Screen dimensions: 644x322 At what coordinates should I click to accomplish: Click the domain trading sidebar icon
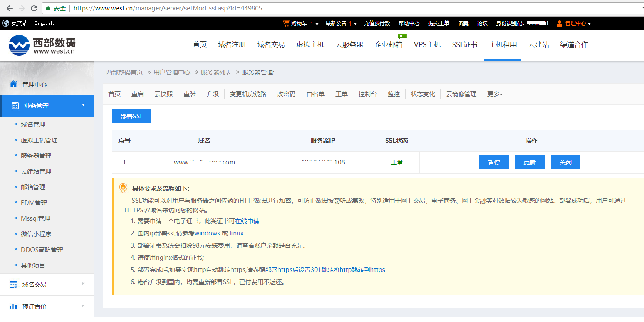[13, 285]
